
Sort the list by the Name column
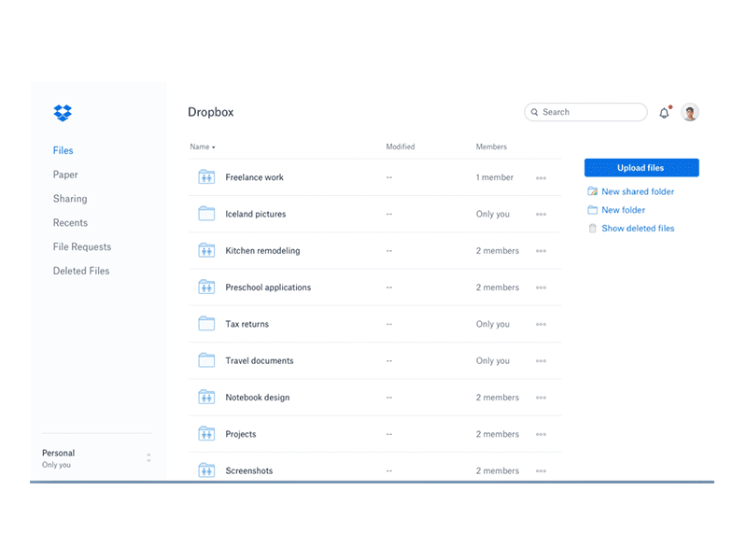(x=203, y=147)
